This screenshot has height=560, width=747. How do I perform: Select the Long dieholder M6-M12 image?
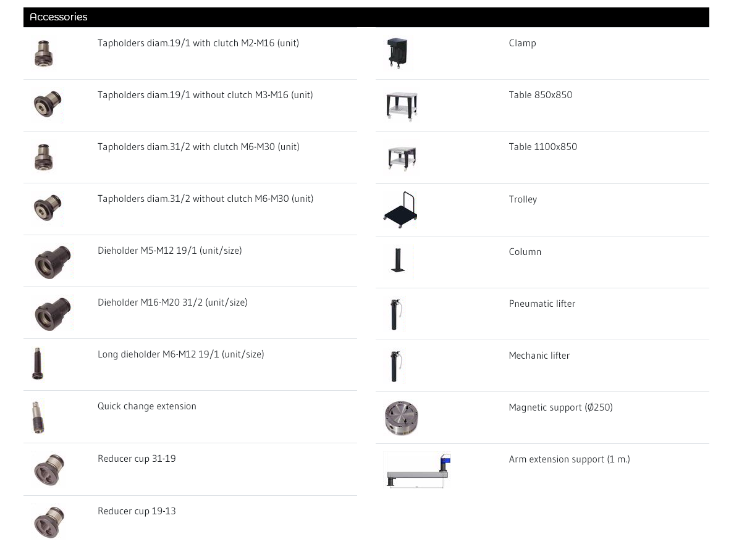coord(38,364)
